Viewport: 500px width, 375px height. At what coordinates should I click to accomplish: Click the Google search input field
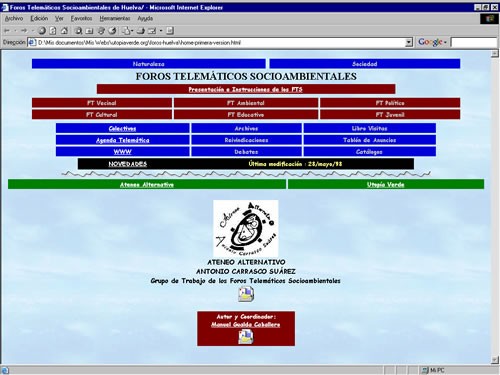474,42
